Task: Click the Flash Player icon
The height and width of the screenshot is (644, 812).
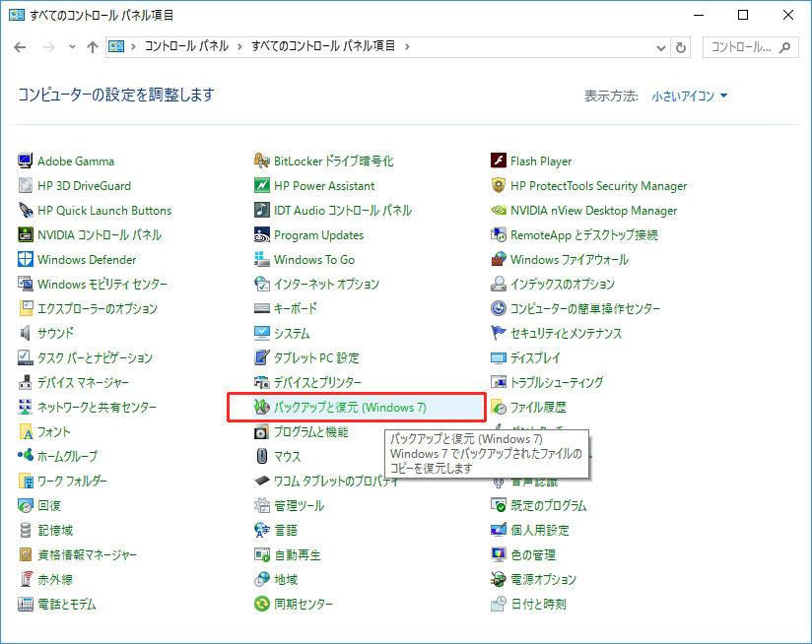Action: [500, 161]
